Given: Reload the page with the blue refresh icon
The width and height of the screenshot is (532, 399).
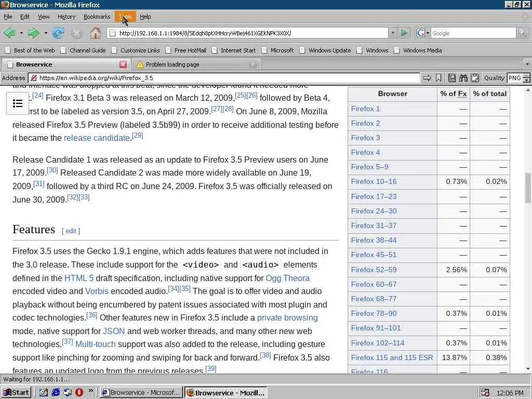Looking at the screenshot, I should pos(58,33).
